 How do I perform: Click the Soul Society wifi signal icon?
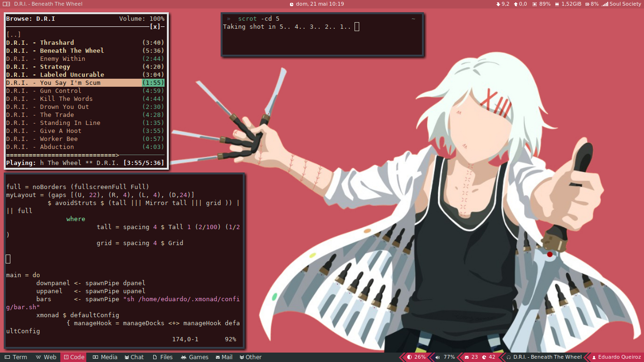pos(605,4)
